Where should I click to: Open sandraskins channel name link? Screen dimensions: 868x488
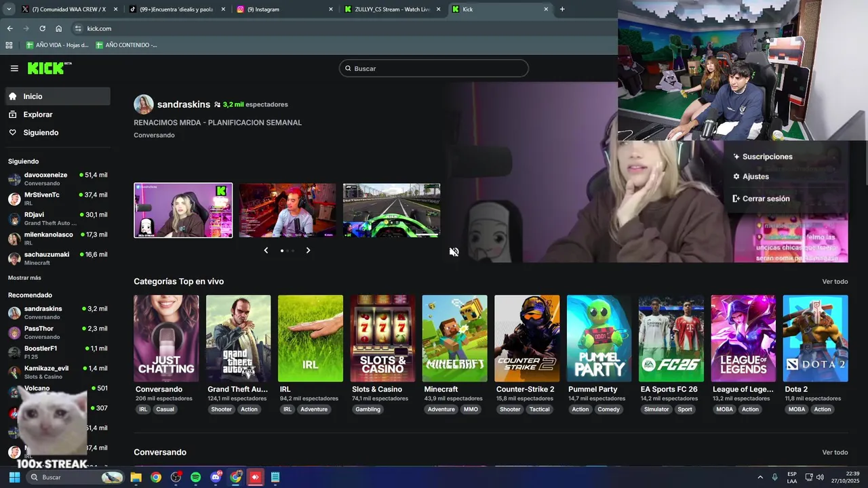(184, 104)
